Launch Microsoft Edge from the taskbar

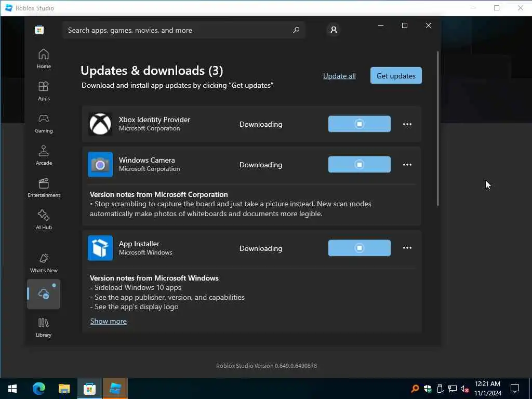38,389
